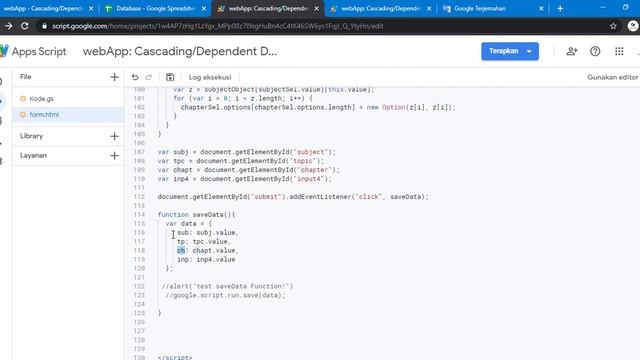Close the Google Terjemahan tab
This screenshot has height=360, width=640.
[x=541, y=9]
